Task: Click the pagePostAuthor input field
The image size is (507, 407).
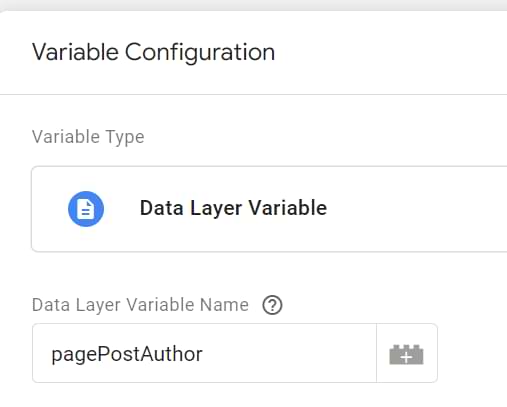Action: click(204, 353)
